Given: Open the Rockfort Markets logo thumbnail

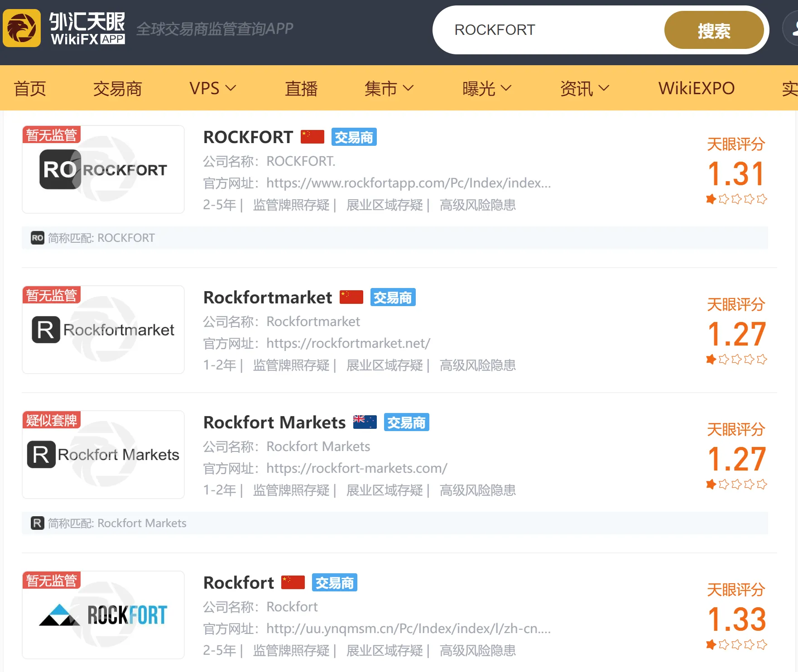Looking at the screenshot, I should click(x=103, y=455).
